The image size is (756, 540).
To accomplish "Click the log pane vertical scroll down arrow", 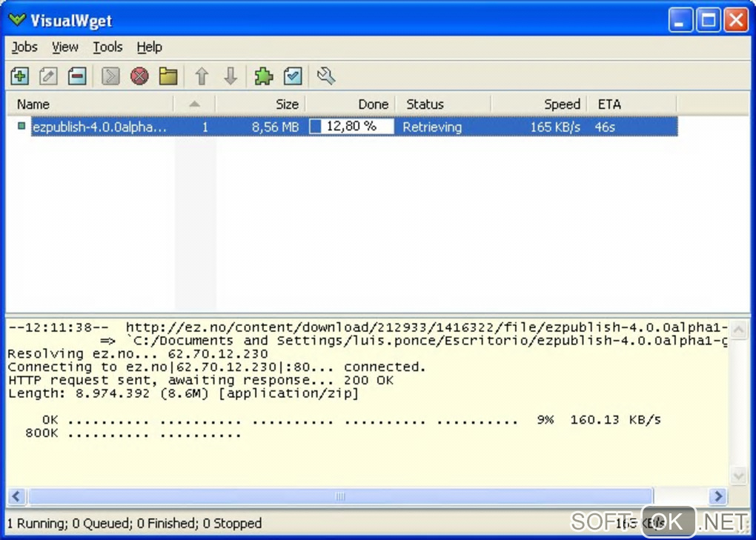I will pyautogui.click(x=739, y=476).
